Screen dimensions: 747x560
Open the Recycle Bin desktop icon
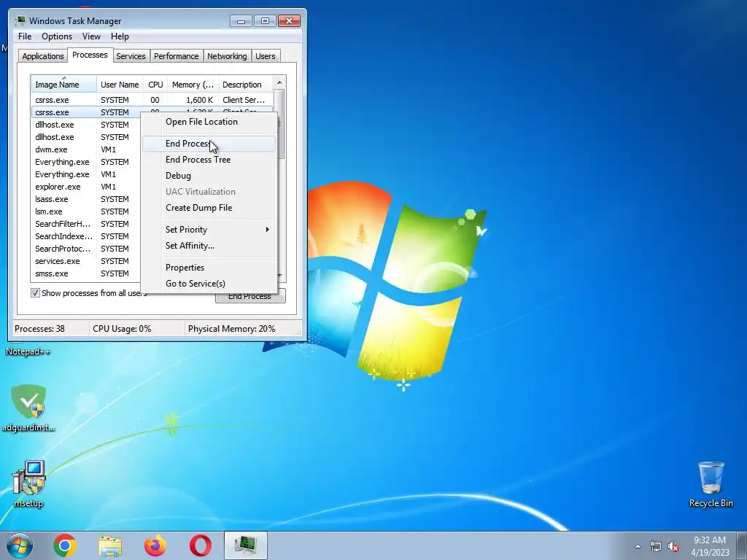(711, 483)
